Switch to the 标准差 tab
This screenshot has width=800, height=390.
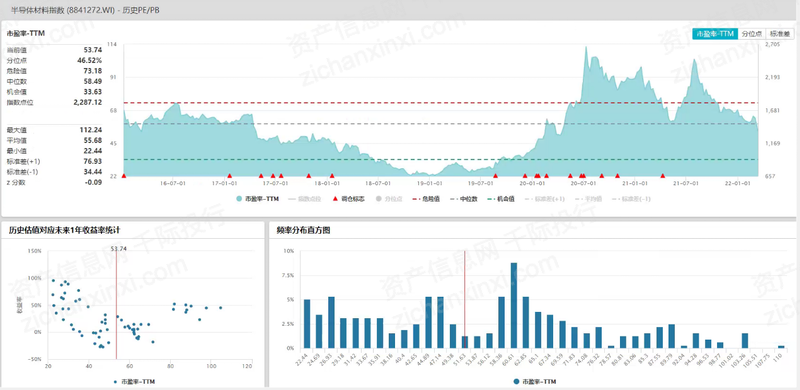tap(780, 34)
